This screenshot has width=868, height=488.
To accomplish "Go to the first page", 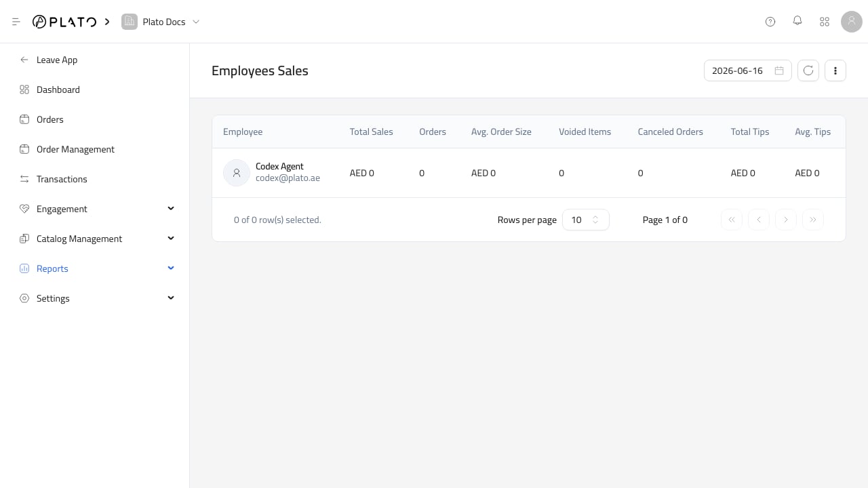I will [x=732, y=220].
